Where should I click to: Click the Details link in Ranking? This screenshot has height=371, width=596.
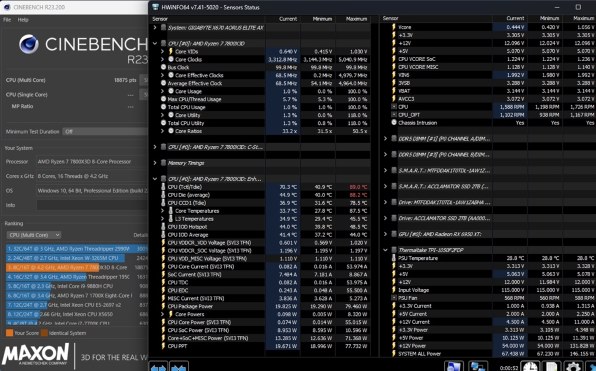140,235
